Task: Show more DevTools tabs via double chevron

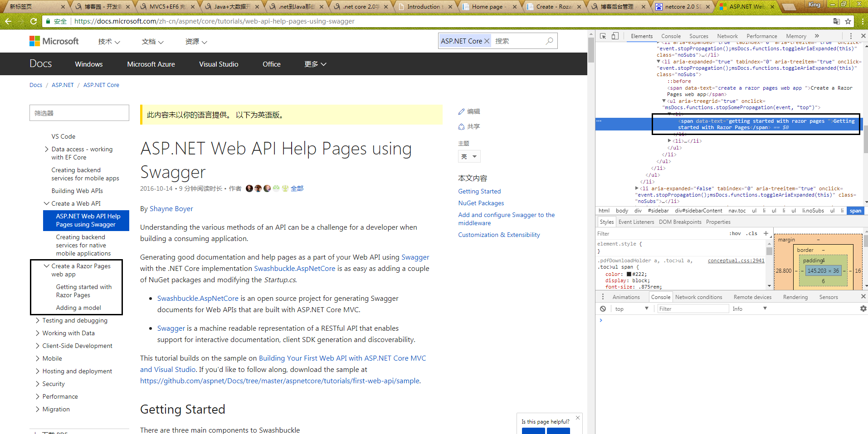Action: (817, 36)
